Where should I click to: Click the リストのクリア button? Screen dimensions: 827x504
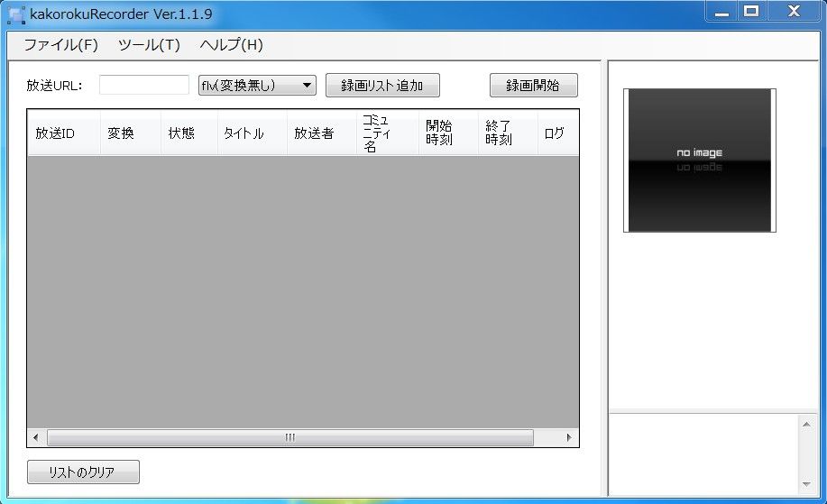coord(83,472)
